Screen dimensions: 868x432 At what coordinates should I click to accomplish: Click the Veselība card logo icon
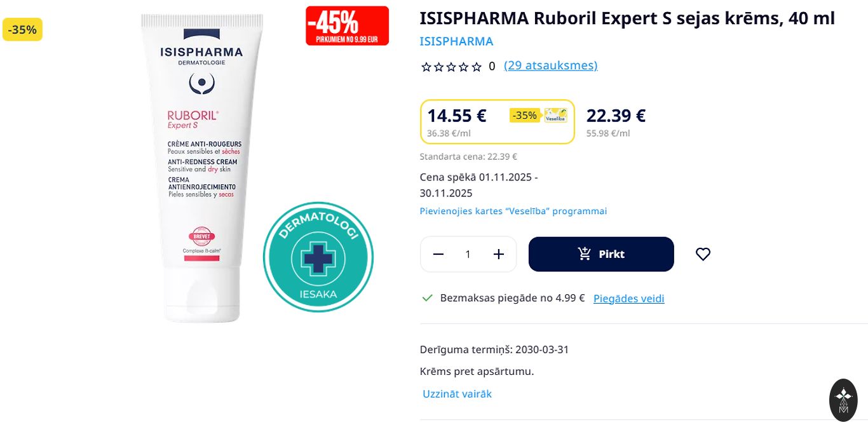(556, 115)
